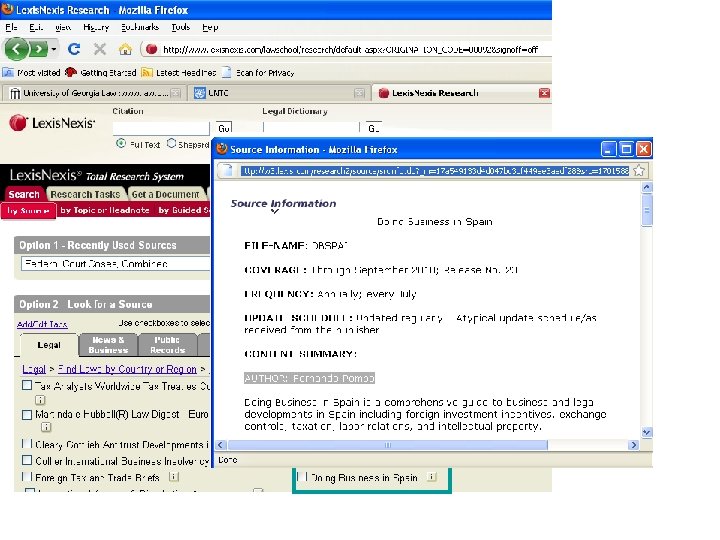Check the Collier International Business Insolvency box
The width and height of the screenshot is (720, 540).
point(27,460)
